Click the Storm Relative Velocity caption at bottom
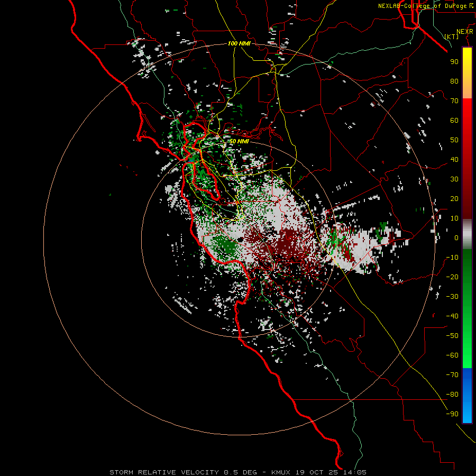Screen dimensions: 476x476 [x=237, y=472]
